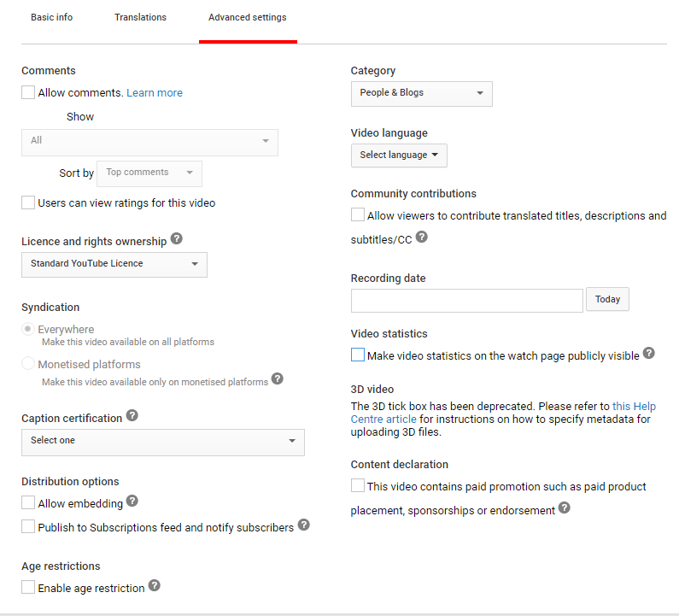679x616 pixels.
Task: Click the "Age restrictions" heading
Action: coord(61,566)
